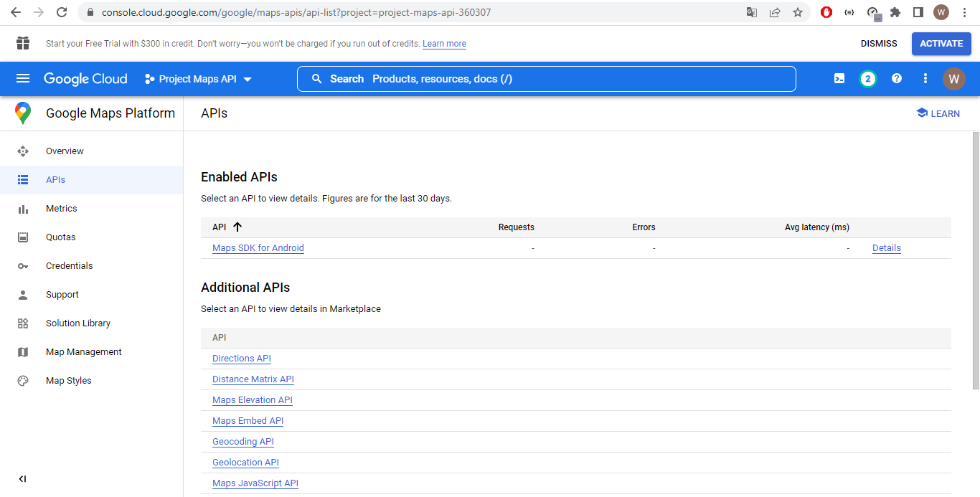Open Metrics in the sidebar

click(x=92, y=209)
